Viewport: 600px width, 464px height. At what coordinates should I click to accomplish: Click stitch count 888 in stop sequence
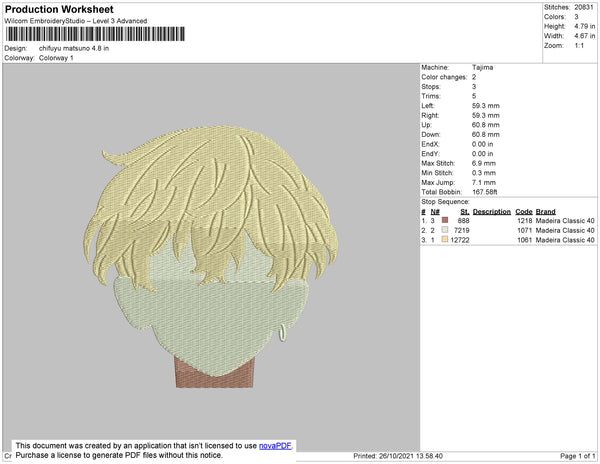[463, 221]
